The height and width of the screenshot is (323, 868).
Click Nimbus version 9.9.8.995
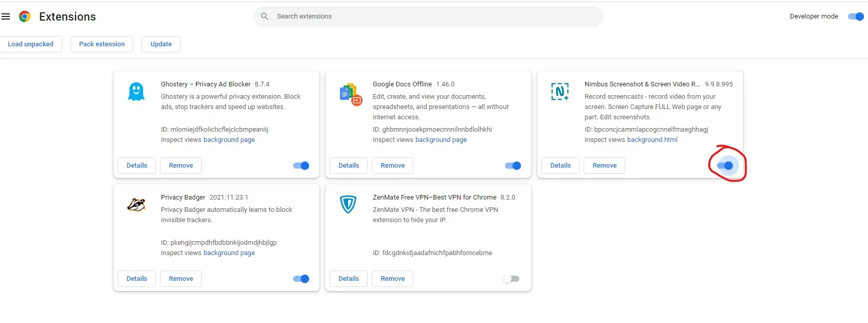(x=719, y=84)
